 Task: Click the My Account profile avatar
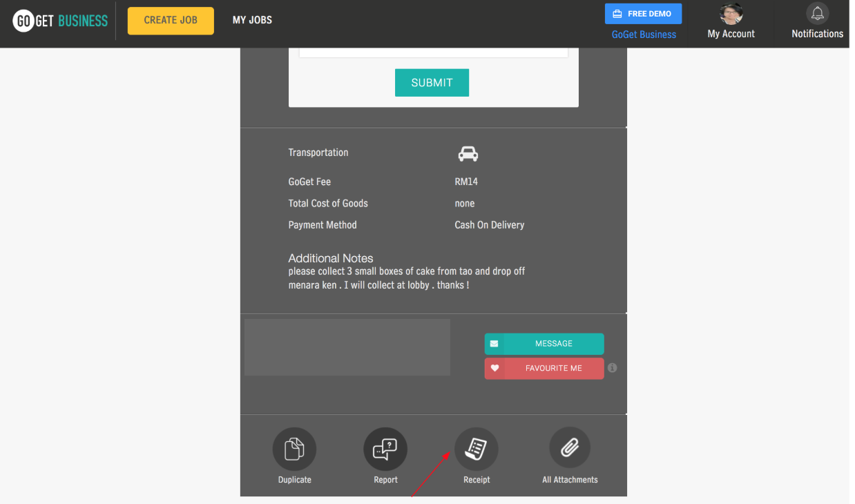click(x=731, y=14)
